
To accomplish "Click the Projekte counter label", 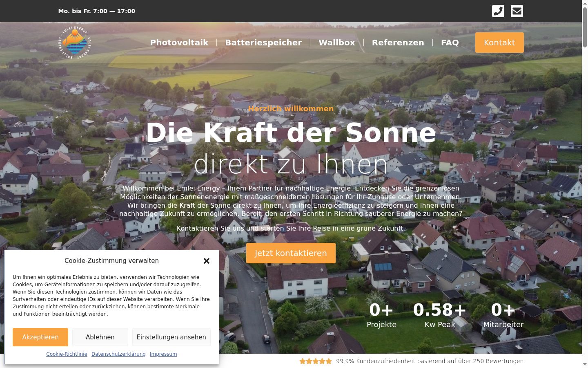I will (x=381, y=325).
